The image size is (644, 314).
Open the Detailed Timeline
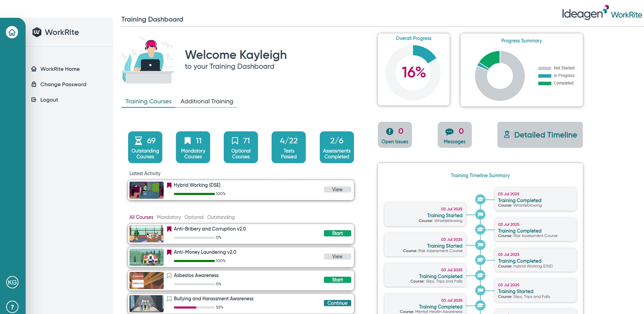[540, 135]
